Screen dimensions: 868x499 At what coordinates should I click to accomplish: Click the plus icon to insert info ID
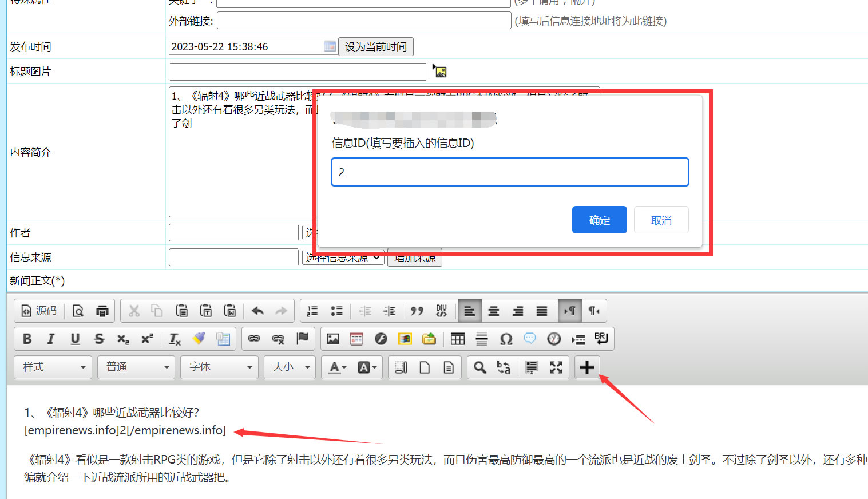coord(587,367)
